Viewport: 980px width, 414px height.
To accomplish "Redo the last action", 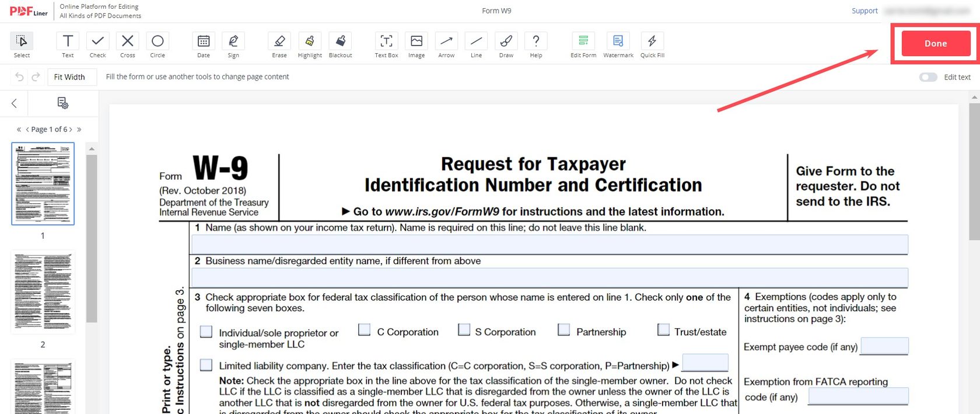I will point(36,77).
